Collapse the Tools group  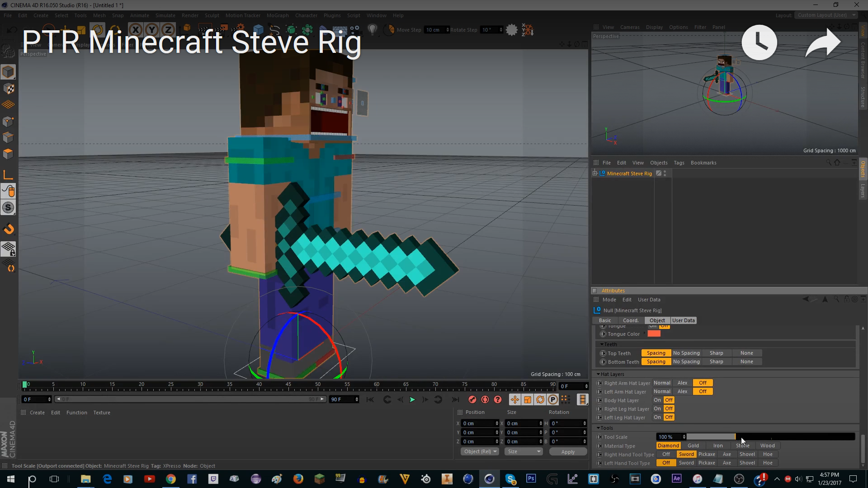point(598,428)
